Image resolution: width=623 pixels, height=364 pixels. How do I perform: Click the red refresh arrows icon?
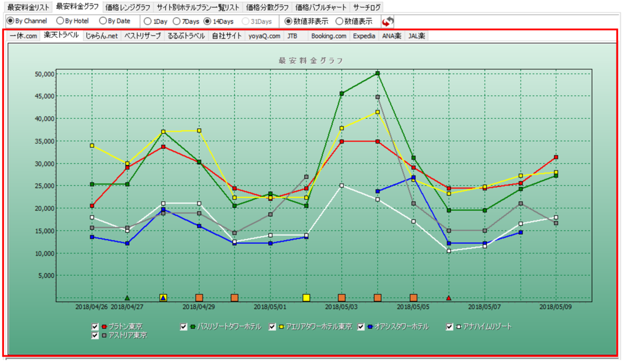click(x=387, y=21)
